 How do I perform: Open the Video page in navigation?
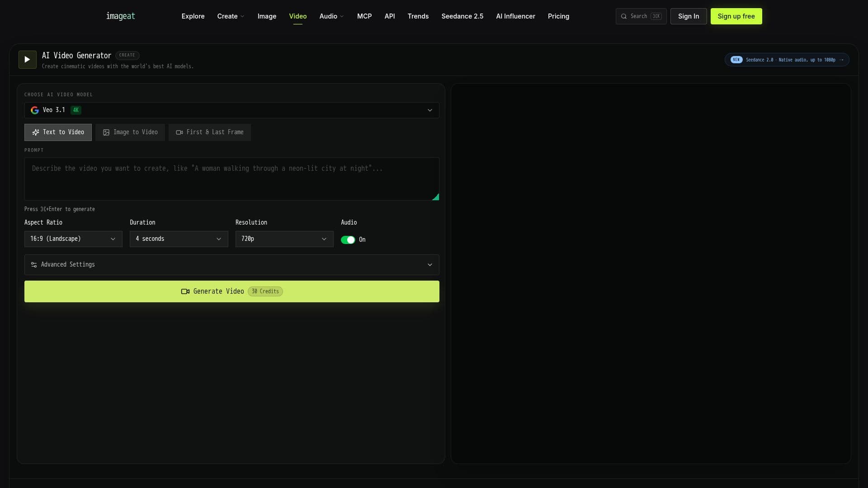298,16
